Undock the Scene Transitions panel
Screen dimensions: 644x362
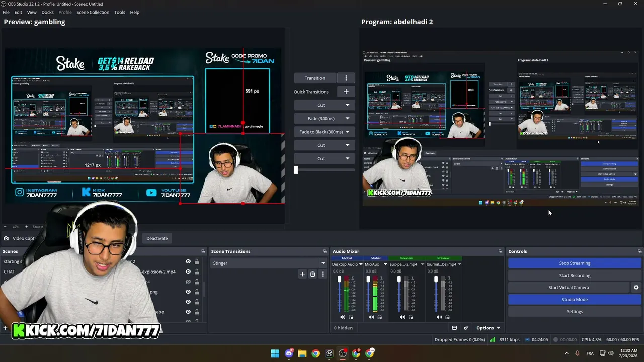click(325, 251)
